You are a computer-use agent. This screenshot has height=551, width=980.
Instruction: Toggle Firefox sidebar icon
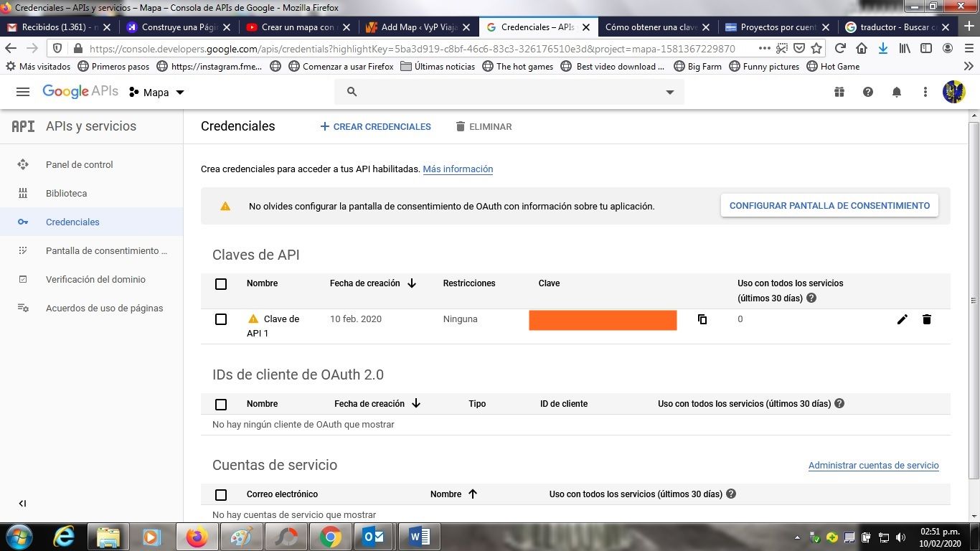pyautogui.click(x=926, y=48)
